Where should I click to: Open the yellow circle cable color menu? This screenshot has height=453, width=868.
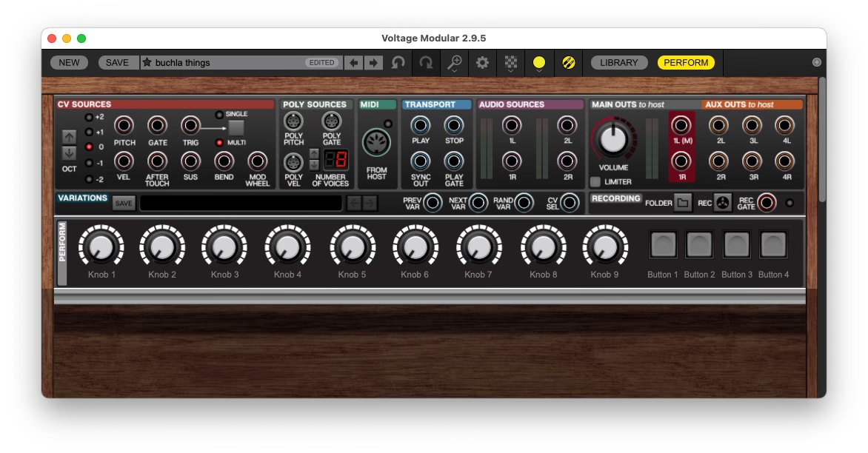[538, 62]
